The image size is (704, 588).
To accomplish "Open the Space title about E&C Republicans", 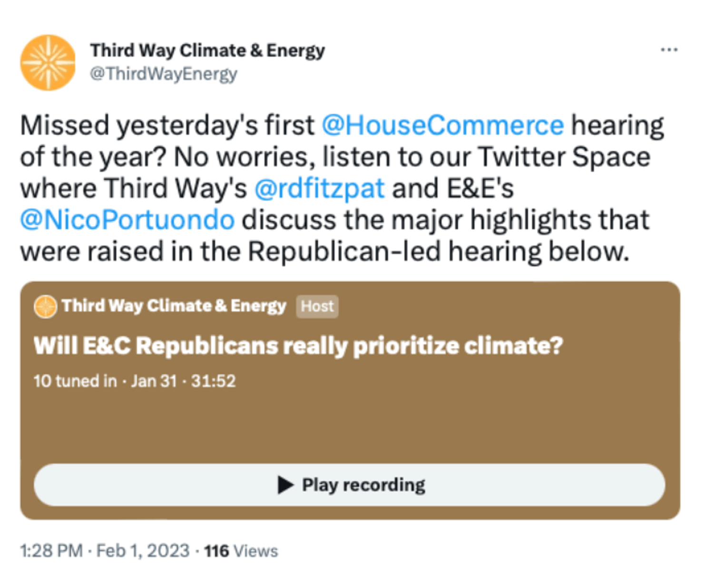I will [x=298, y=346].
